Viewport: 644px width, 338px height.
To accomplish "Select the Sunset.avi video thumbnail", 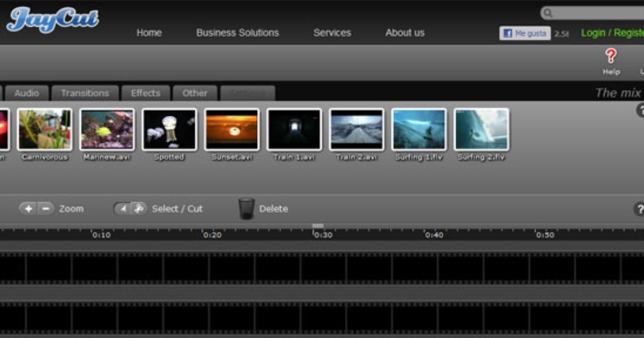I will pyautogui.click(x=232, y=129).
